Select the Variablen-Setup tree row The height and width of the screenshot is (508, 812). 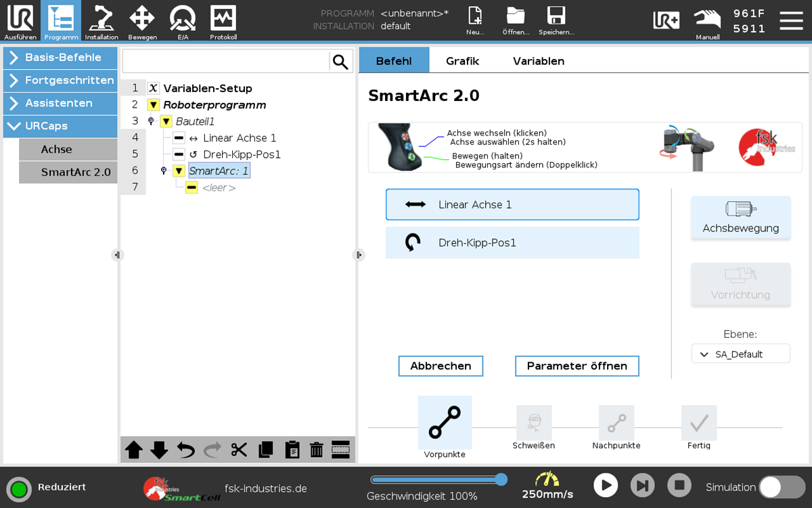pos(207,89)
